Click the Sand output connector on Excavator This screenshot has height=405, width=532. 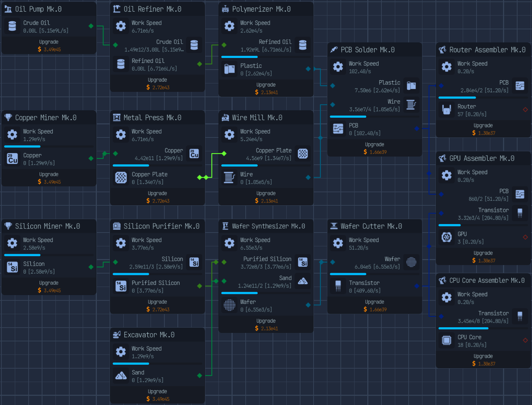[x=200, y=376]
